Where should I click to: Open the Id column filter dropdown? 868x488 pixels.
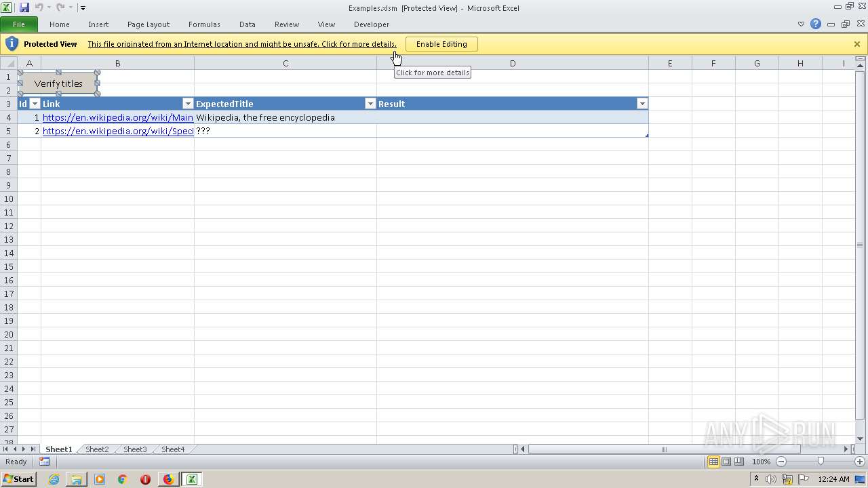point(35,104)
